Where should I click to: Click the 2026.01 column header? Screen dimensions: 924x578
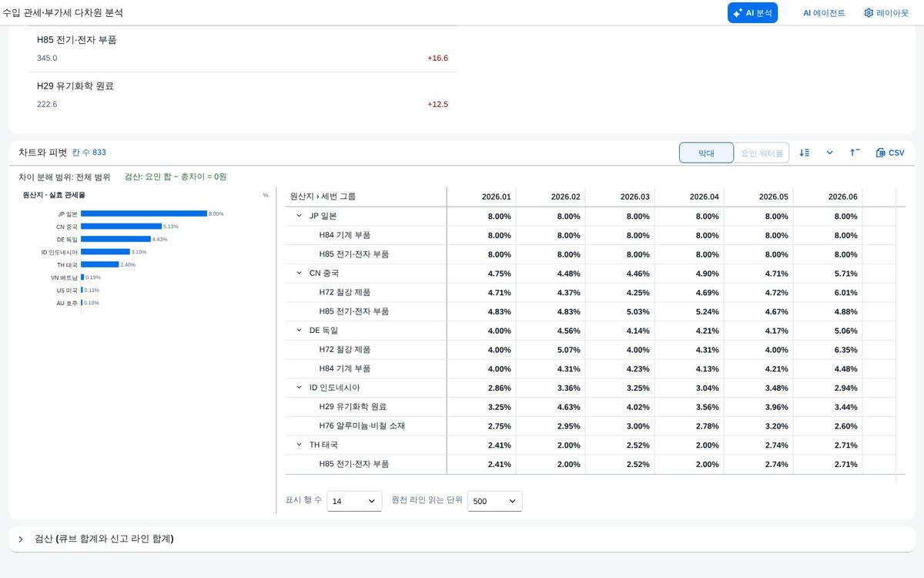click(481, 197)
